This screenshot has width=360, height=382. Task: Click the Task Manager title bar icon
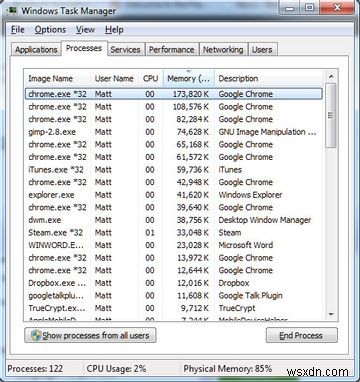click(x=12, y=10)
